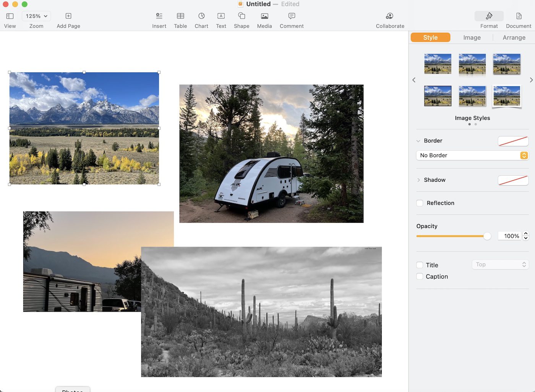Switch to the Image tab

pyautogui.click(x=472, y=37)
